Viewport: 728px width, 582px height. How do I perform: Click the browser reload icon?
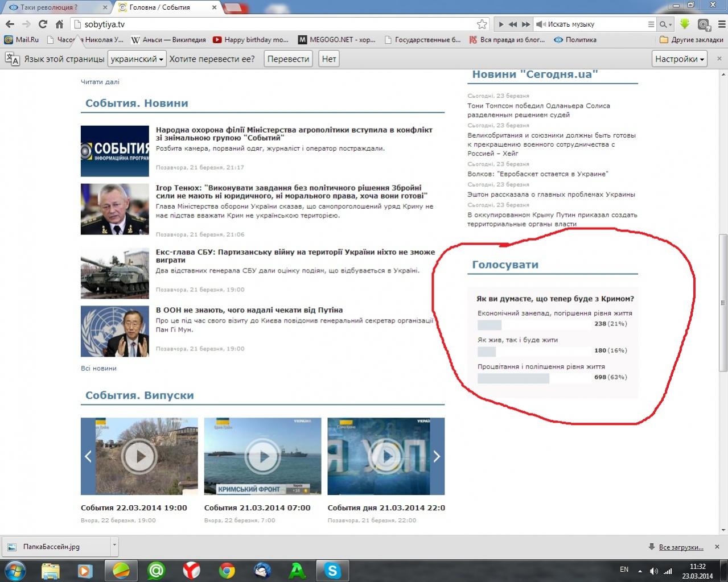(x=43, y=24)
